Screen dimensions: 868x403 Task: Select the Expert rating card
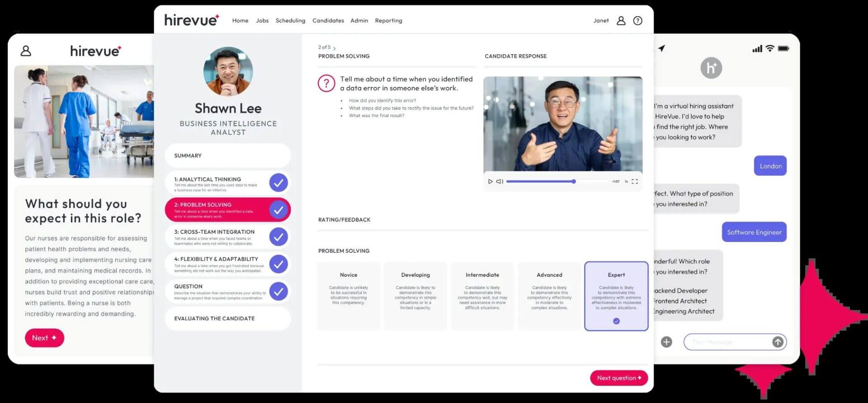pyautogui.click(x=616, y=296)
